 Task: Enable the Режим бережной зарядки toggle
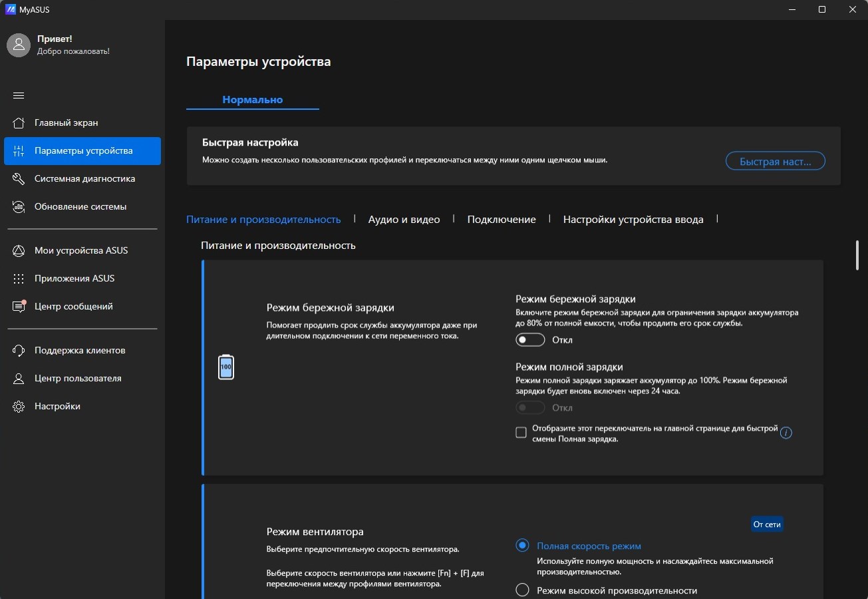point(530,340)
